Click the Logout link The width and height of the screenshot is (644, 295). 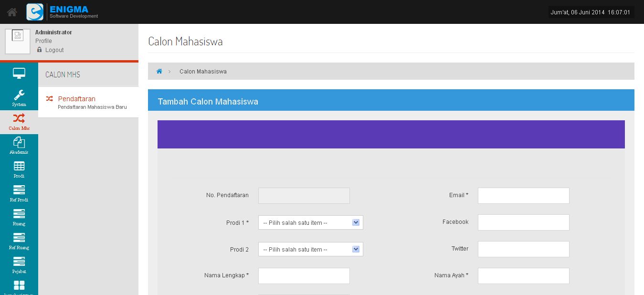[x=54, y=50]
